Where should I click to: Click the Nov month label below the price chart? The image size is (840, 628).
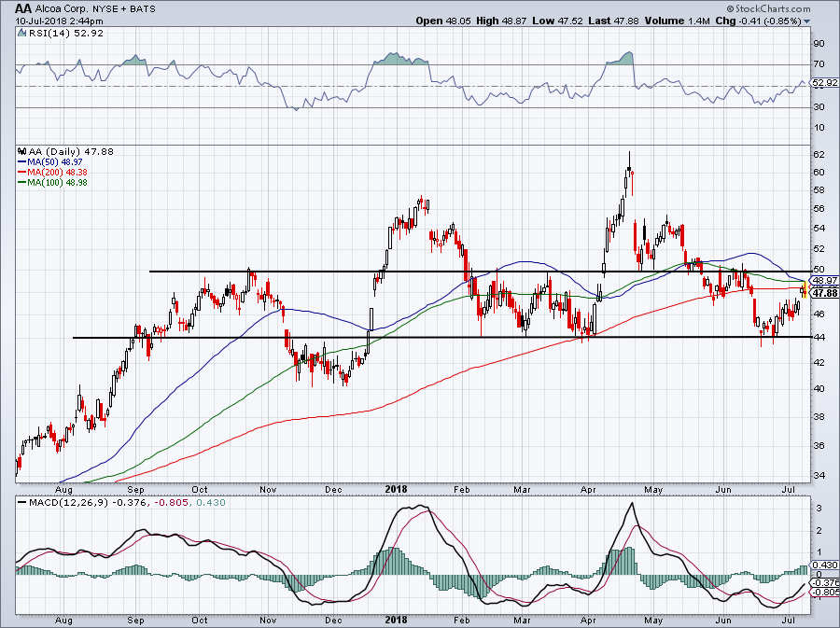point(268,490)
